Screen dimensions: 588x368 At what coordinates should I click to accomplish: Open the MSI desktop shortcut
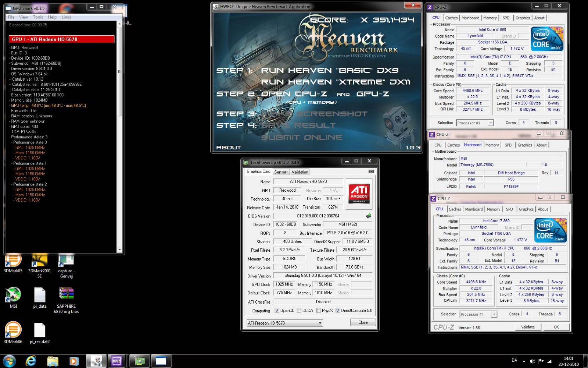tap(13, 298)
